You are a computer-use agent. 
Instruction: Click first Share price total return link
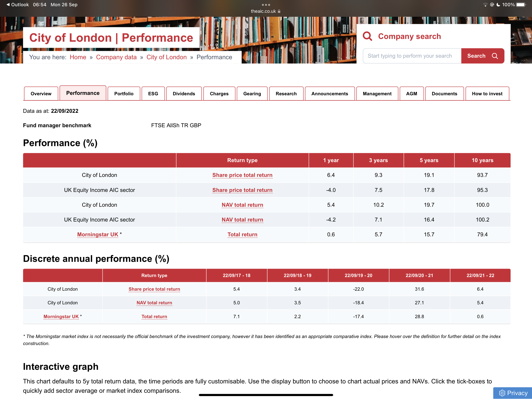242,175
